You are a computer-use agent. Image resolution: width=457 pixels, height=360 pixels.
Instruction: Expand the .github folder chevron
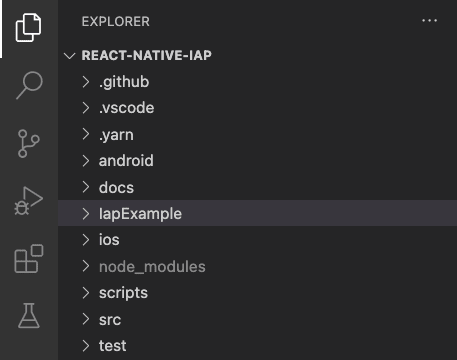[86, 82]
